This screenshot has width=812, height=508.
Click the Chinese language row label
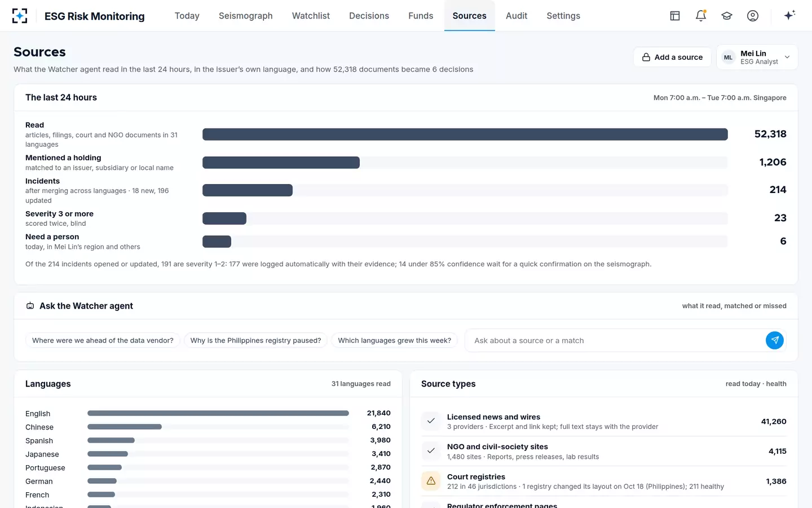point(39,427)
